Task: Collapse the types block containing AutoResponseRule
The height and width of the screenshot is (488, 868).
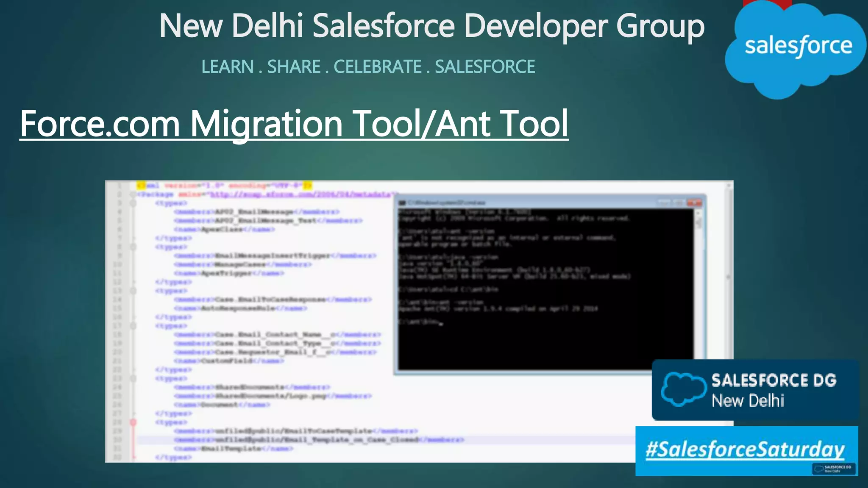Action: (x=133, y=291)
